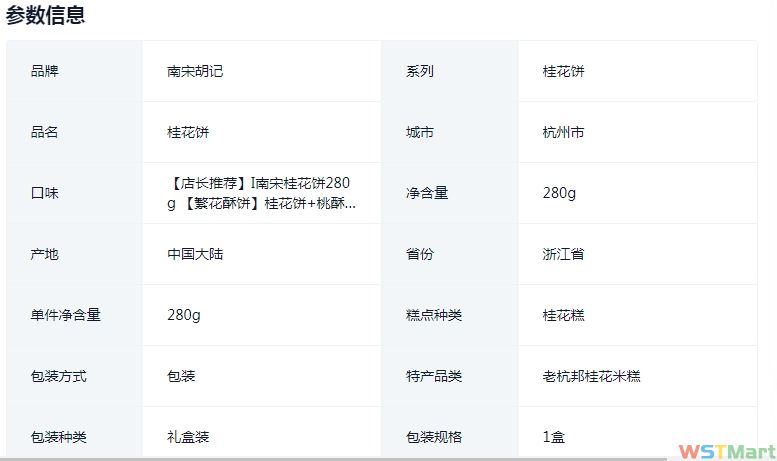This screenshot has width=777, height=461.
Task: Click the 包装方式 label cell
Action: [59, 376]
